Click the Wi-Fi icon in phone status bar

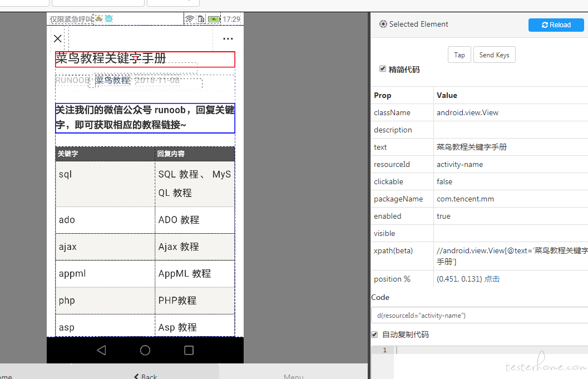pyautogui.click(x=190, y=19)
